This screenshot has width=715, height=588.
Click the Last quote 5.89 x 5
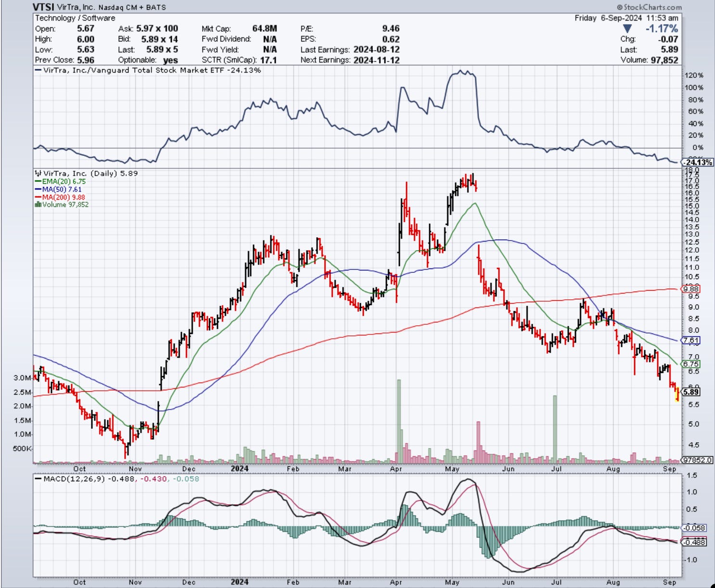pyautogui.click(x=162, y=50)
